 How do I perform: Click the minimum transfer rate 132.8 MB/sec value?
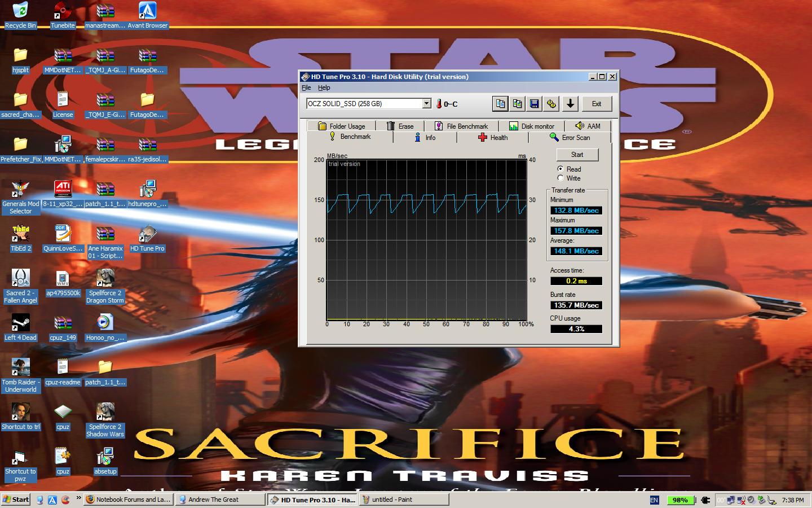(x=576, y=210)
